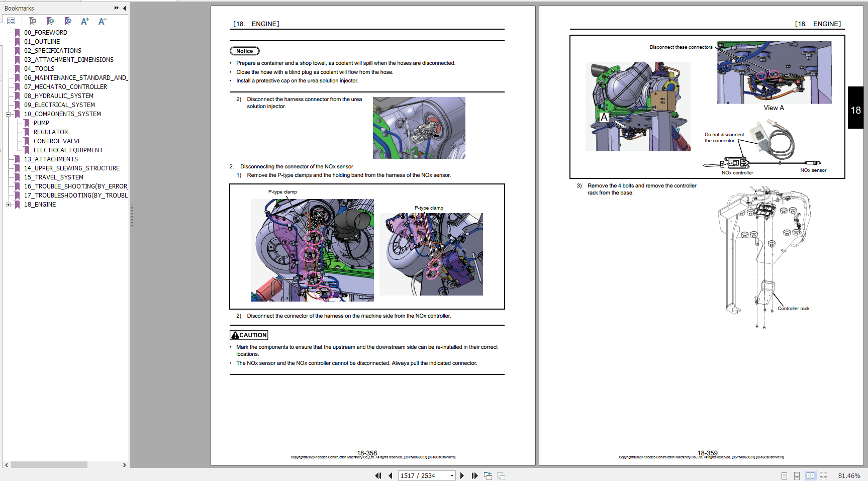Switch to two-page continuous view
Viewport: 868px width, 481px height.
823,475
